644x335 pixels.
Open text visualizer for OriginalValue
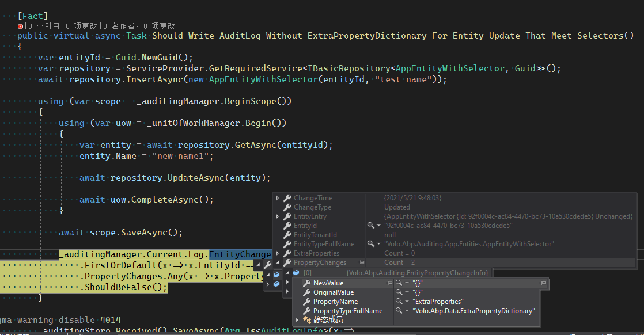tap(399, 292)
